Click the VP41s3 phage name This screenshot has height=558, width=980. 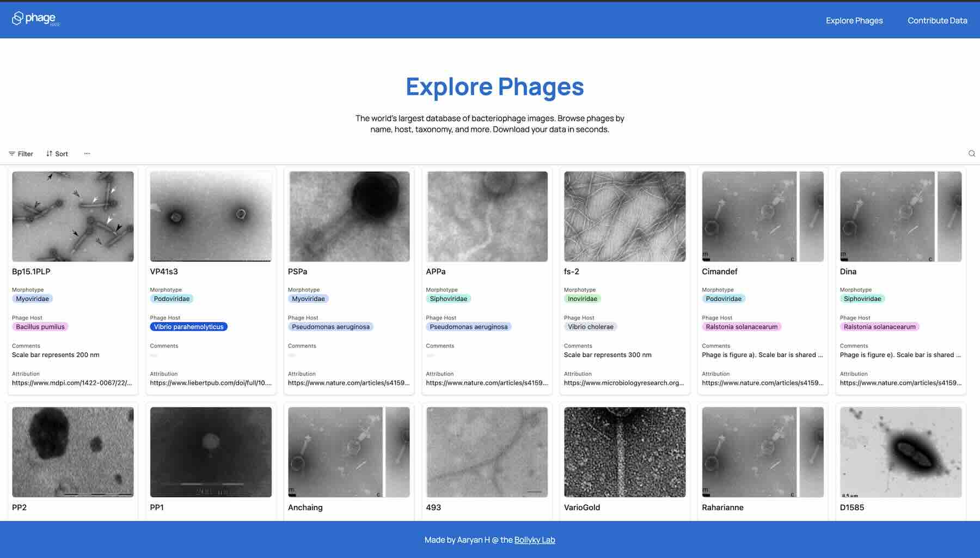pos(164,271)
